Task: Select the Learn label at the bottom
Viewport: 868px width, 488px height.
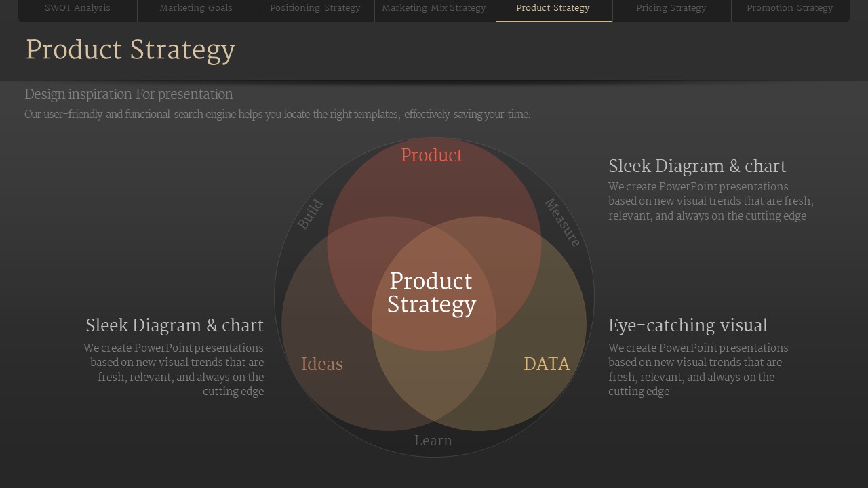Action: coord(433,441)
